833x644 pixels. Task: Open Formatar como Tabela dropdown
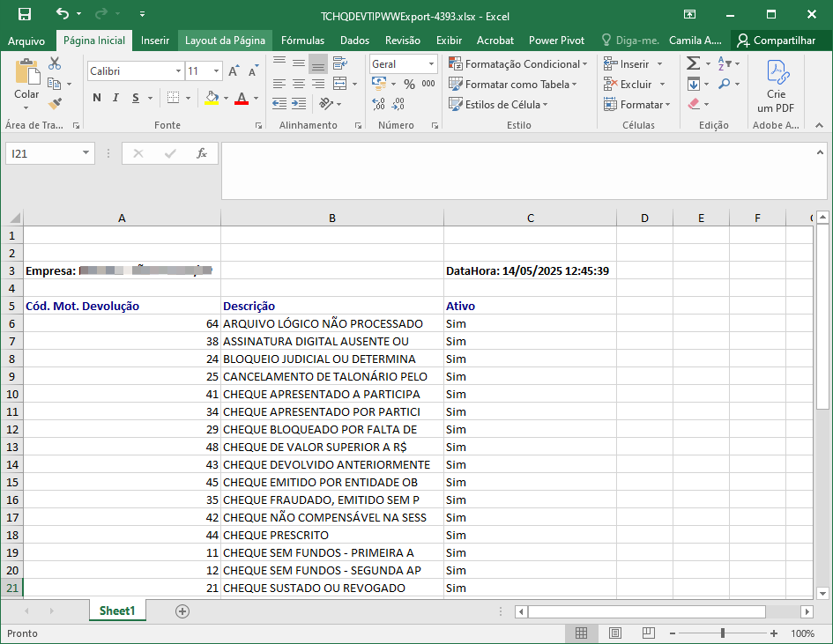coord(513,85)
